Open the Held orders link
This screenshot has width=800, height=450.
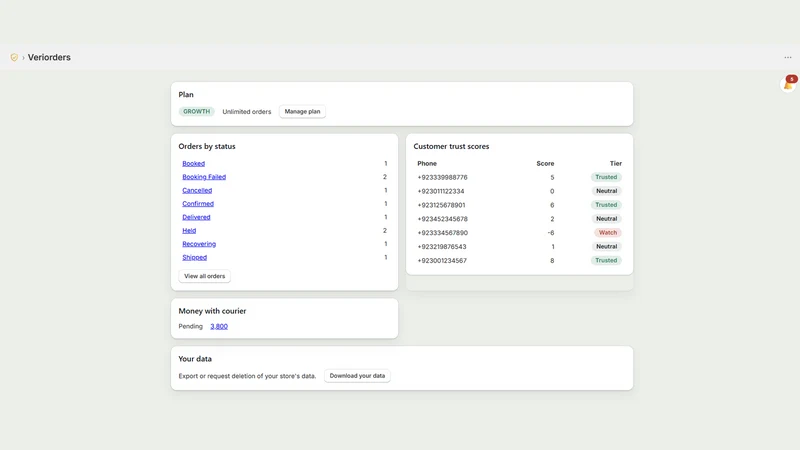coord(189,231)
